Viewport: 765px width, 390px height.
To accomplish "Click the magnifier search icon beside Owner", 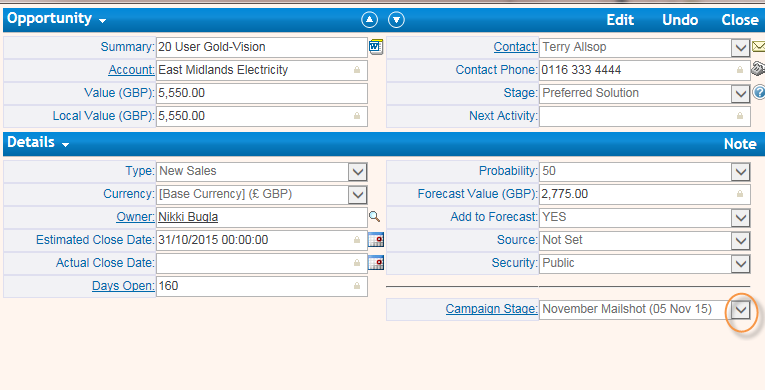I will click(375, 217).
